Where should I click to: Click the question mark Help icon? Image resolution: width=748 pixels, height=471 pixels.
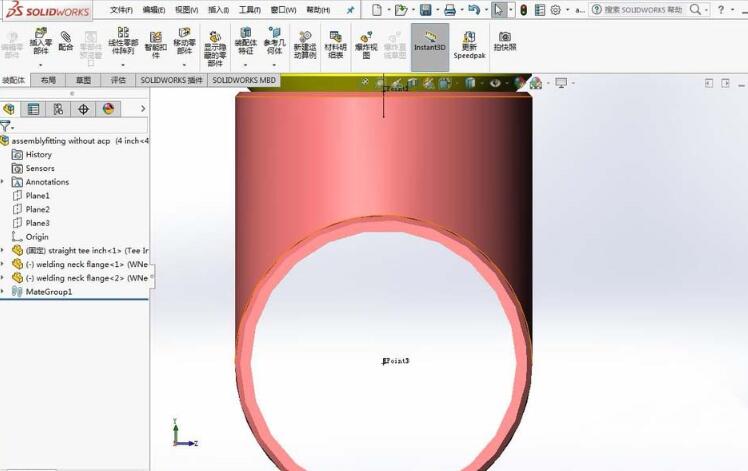pyautogui.click(x=721, y=10)
